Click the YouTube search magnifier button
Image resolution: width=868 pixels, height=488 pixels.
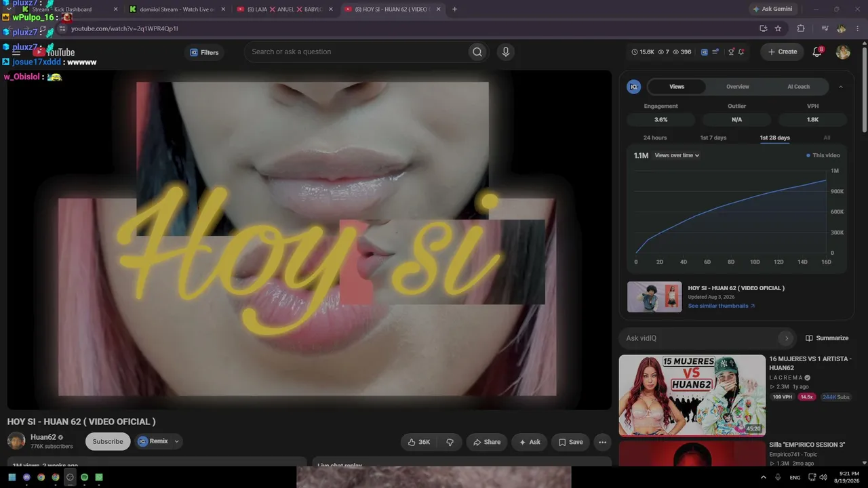coord(477,52)
